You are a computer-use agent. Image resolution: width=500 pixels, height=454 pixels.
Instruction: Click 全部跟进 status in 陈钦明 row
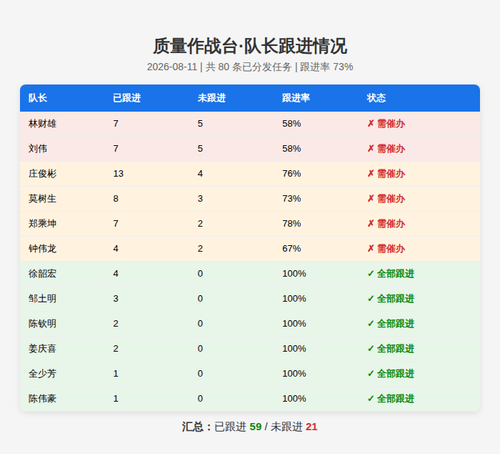tap(391, 324)
